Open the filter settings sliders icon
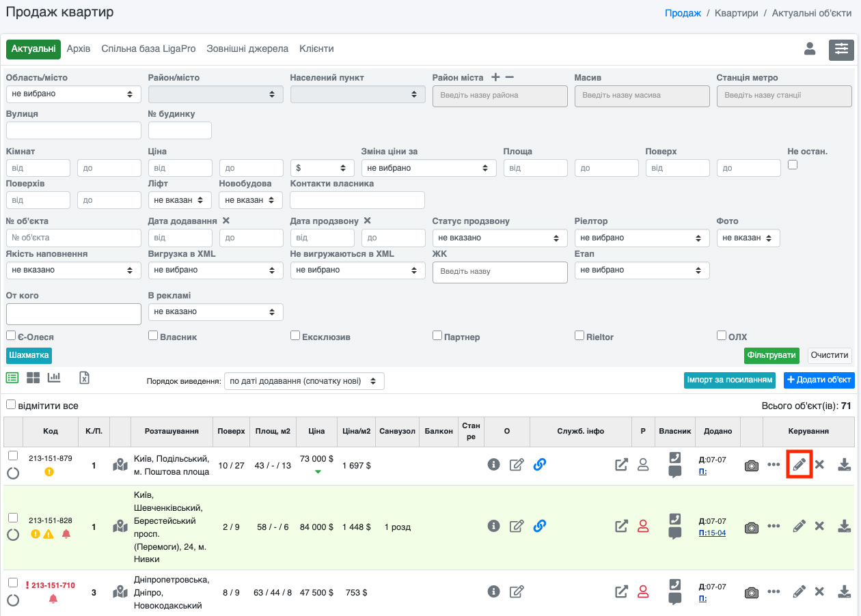Screen dimensions: 861x616 (x=841, y=50)
